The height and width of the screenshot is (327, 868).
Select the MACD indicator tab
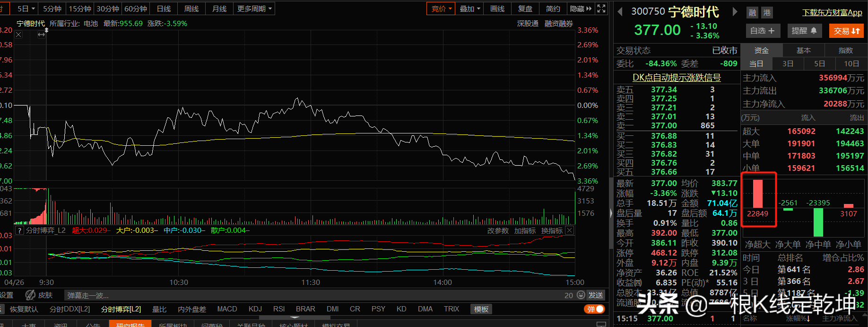[x=227, y=309]
